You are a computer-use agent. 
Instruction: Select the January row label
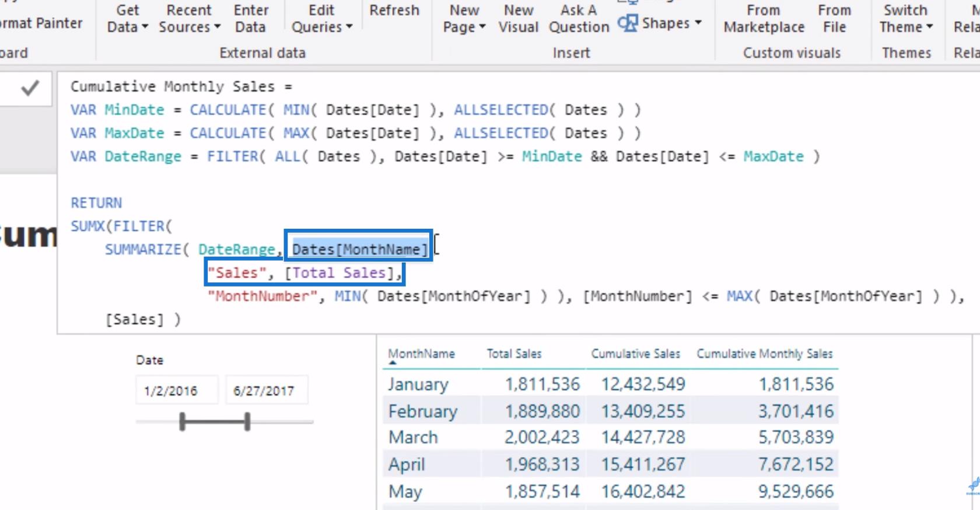coord(418,384)
